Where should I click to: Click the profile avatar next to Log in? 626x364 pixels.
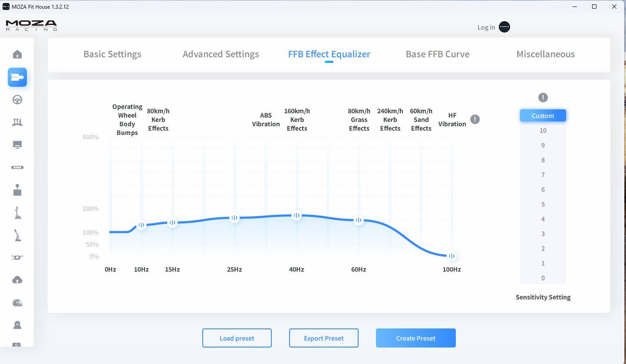point(504,27)
